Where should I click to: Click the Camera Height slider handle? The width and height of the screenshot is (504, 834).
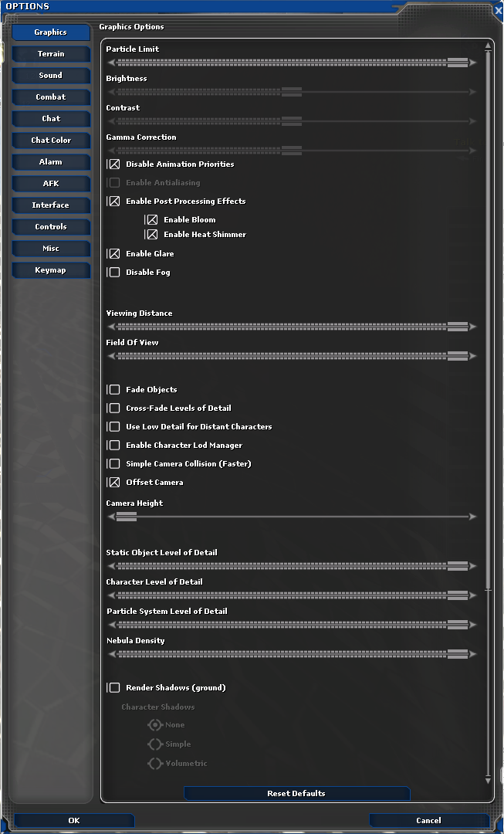[127, 517]
